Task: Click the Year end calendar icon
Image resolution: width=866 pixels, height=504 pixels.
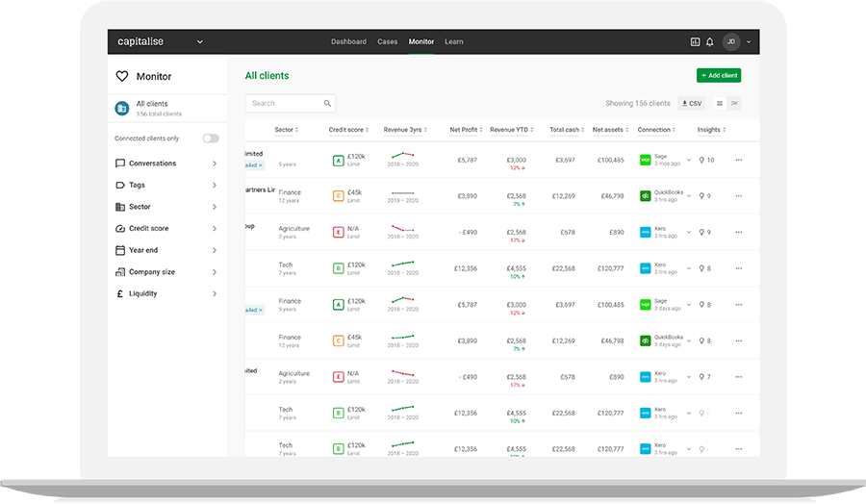Action: point(120,250)
